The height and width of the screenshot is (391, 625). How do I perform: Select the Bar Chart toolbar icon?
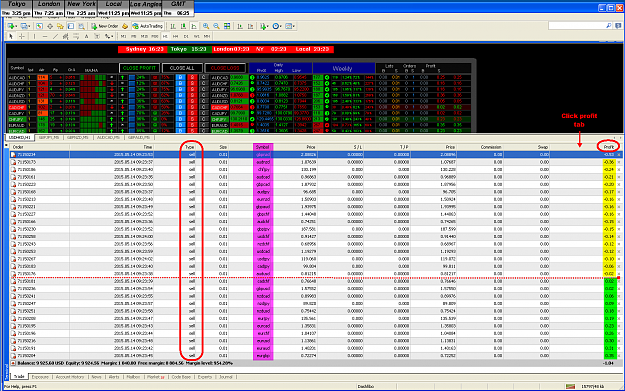(173, 26)
